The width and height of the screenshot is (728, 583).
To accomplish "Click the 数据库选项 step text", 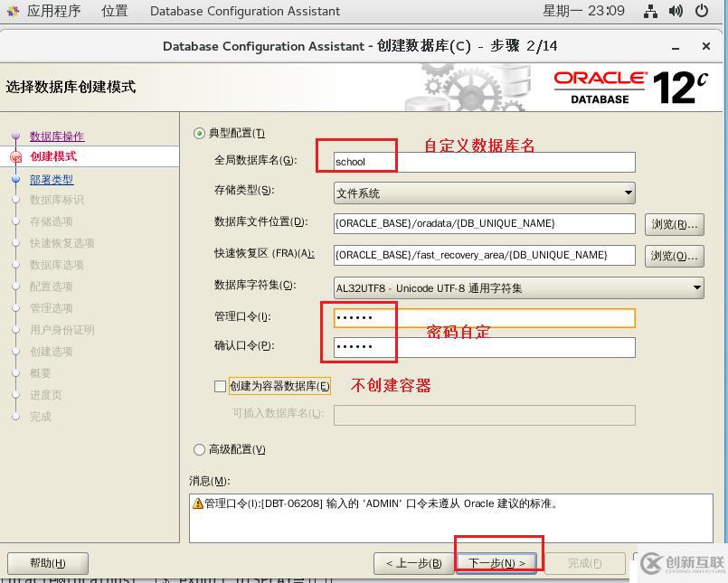I will [57, 265].
